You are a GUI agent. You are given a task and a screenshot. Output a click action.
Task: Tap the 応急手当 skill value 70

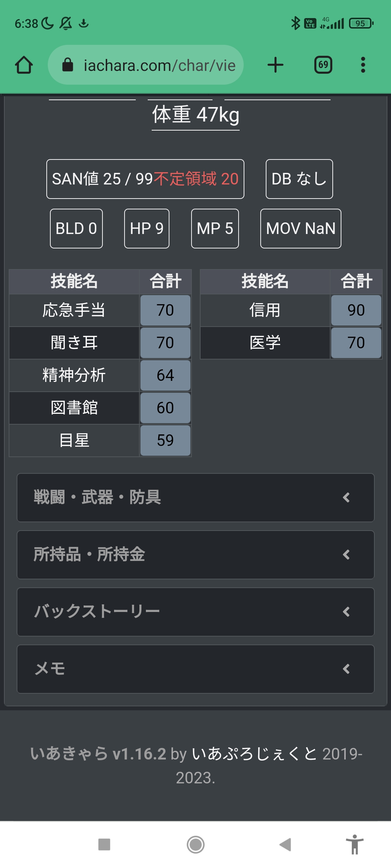[x=165, y=310]
